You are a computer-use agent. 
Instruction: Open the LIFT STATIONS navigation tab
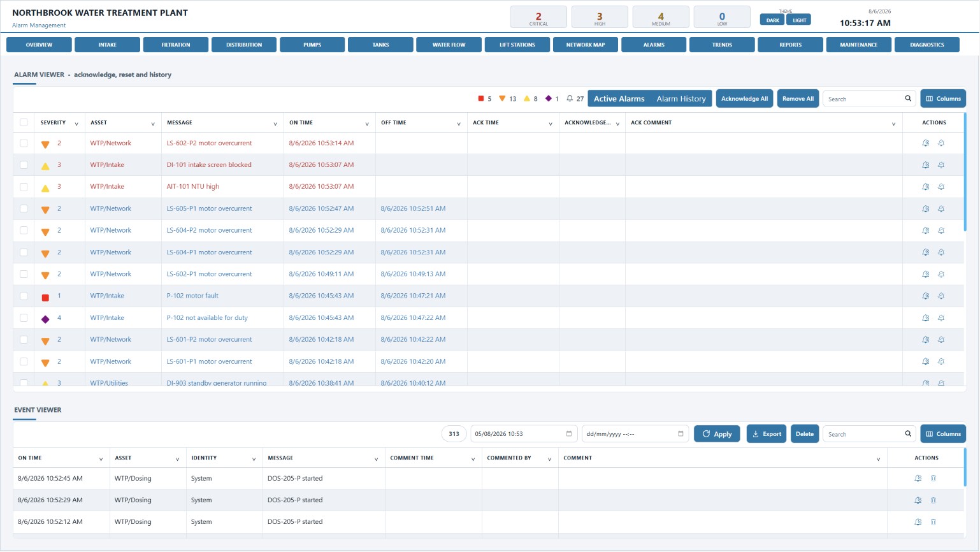[517, 45]
